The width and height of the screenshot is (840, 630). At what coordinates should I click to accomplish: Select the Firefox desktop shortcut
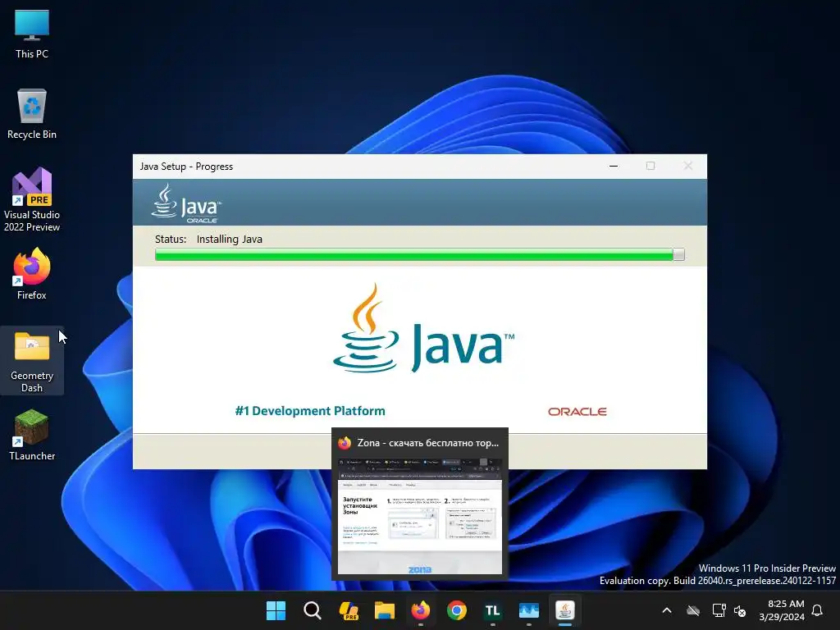pos(32,274)
